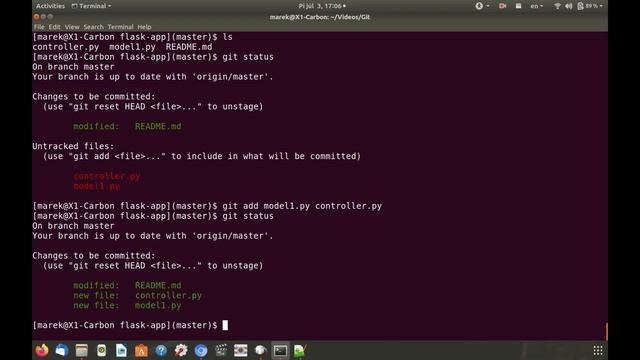
Task: Focus the Terminal icon in the dock
Action: (280, 350)
